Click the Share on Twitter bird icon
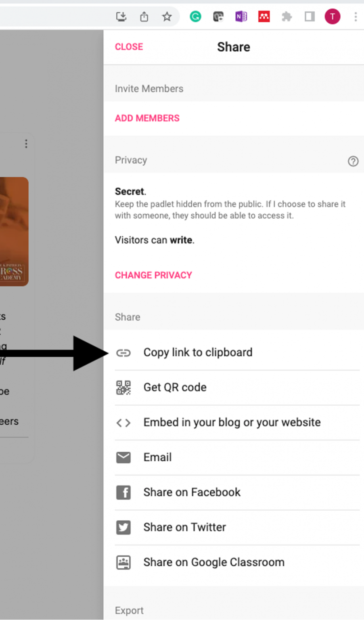The width and height of the screenshot is (364, 620). pyautogui.click(x=123, y=527)
